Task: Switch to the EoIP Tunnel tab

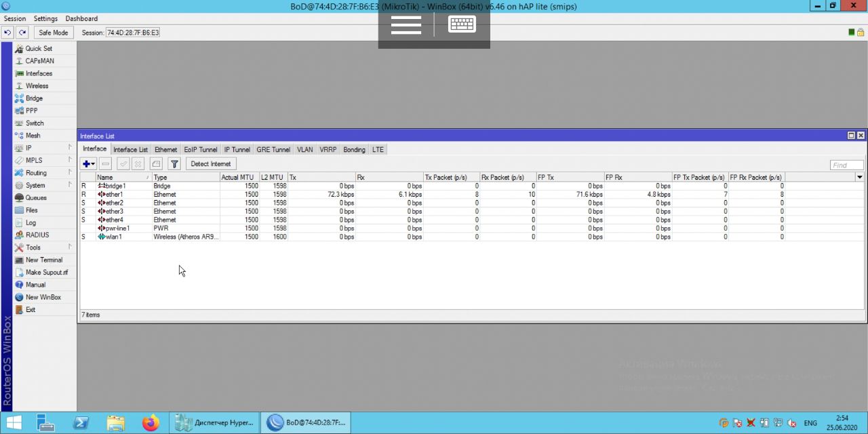Action: click(x=201, y=150)
